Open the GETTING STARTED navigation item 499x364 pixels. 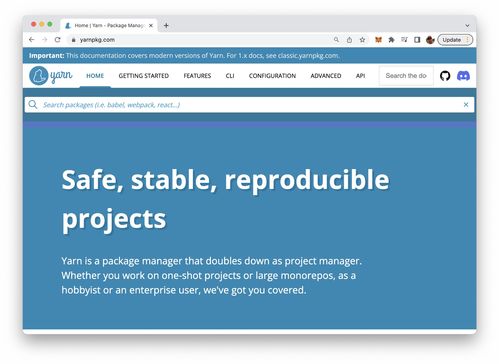pyautogui.click(x=144, y=76)
